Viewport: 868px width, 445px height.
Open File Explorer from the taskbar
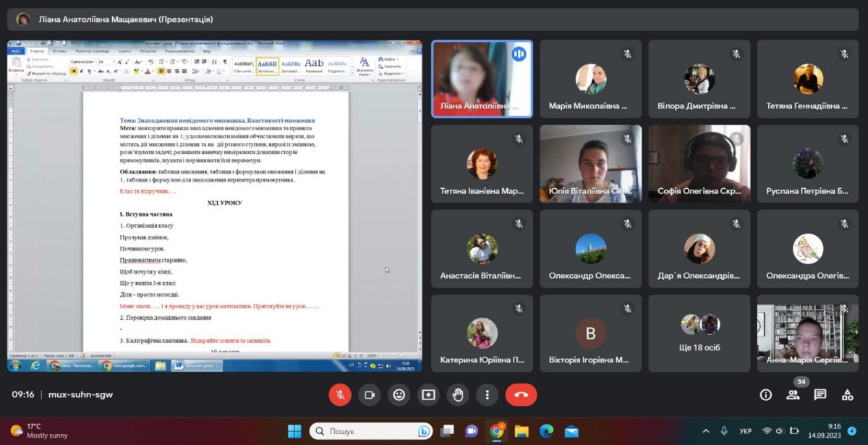pos(522,431)
